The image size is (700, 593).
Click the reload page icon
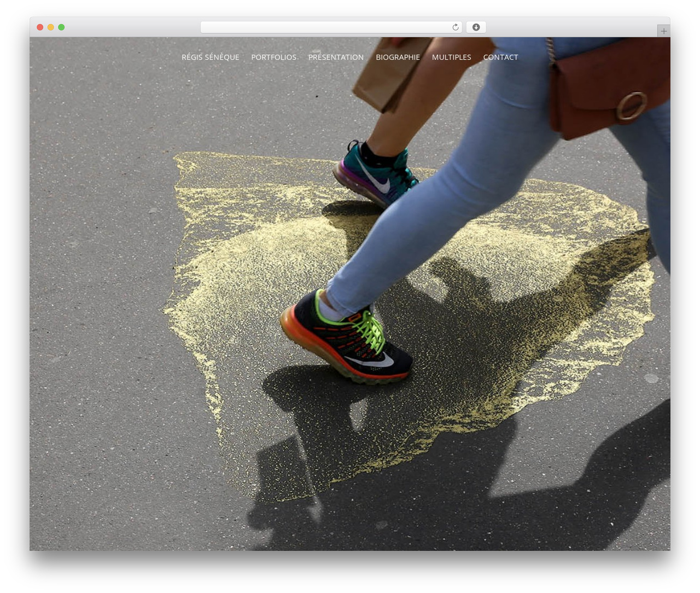455,27
